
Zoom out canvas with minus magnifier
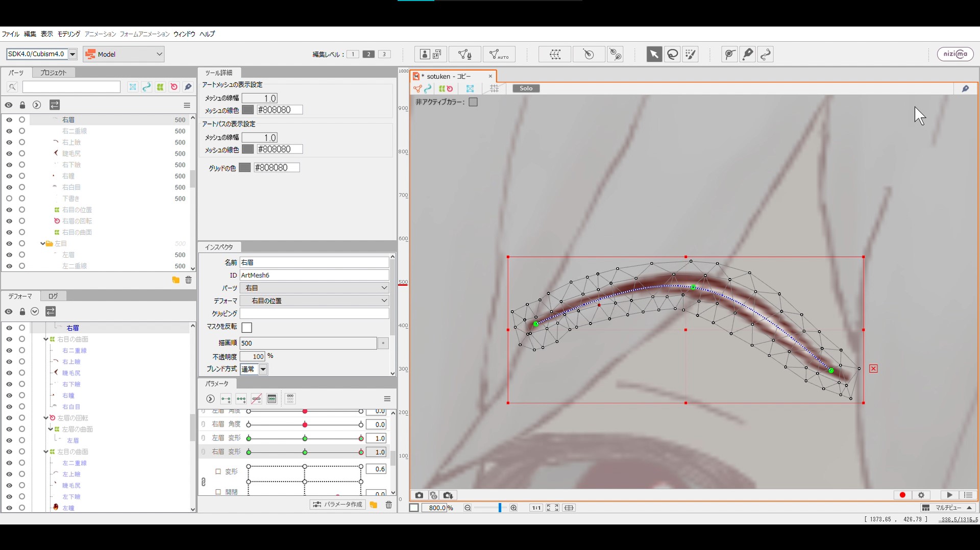pyautogui.click(x=468, y=508)
